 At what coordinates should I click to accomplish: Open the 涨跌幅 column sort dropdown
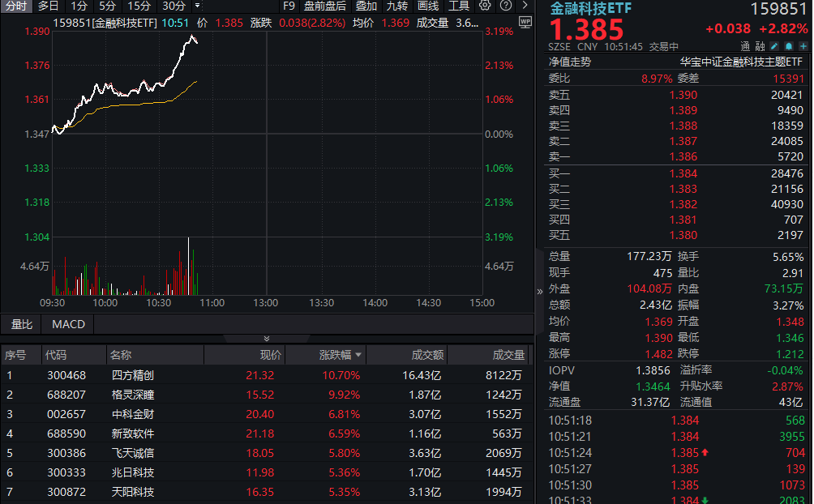click(x=360, y=354)
